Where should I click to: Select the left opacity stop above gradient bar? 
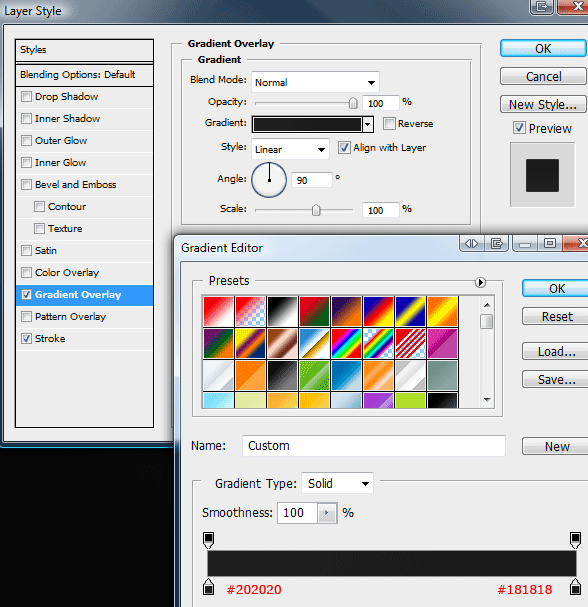(208, 540)
